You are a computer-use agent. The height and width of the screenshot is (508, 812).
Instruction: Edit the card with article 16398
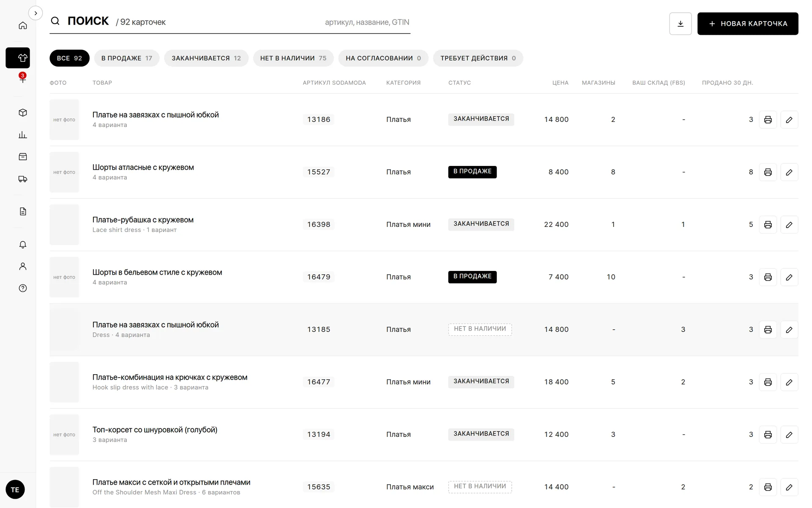789,225
